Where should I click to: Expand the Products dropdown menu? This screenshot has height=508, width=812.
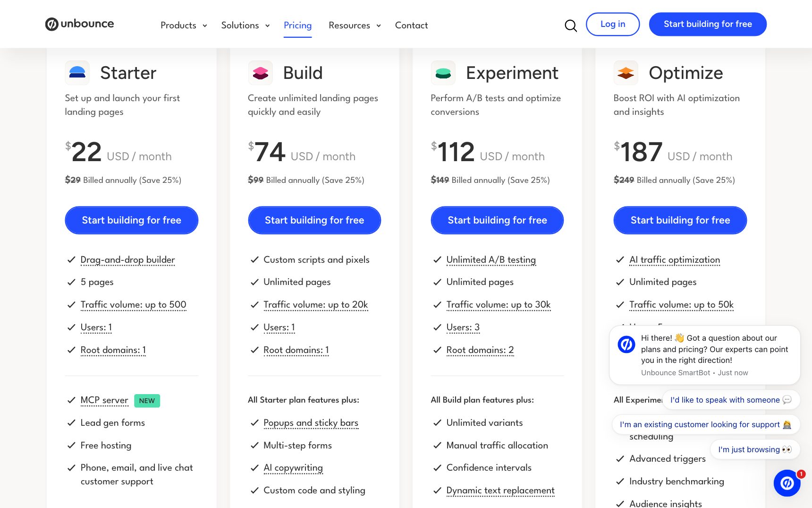pos(184,26)
